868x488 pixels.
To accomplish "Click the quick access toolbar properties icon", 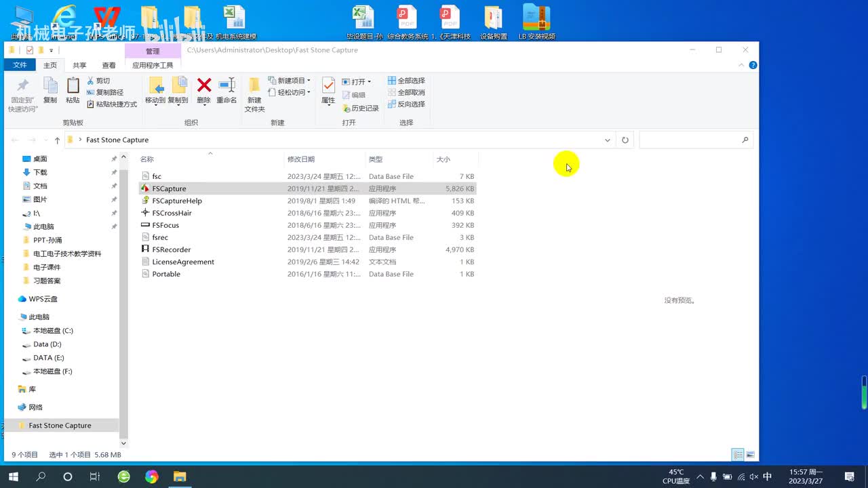I will tap(29, 50).
